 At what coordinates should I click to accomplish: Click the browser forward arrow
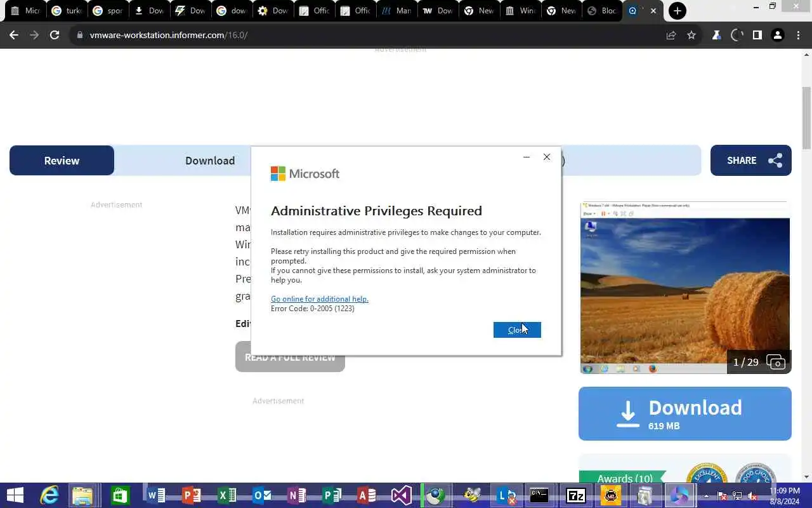point(34,35)
